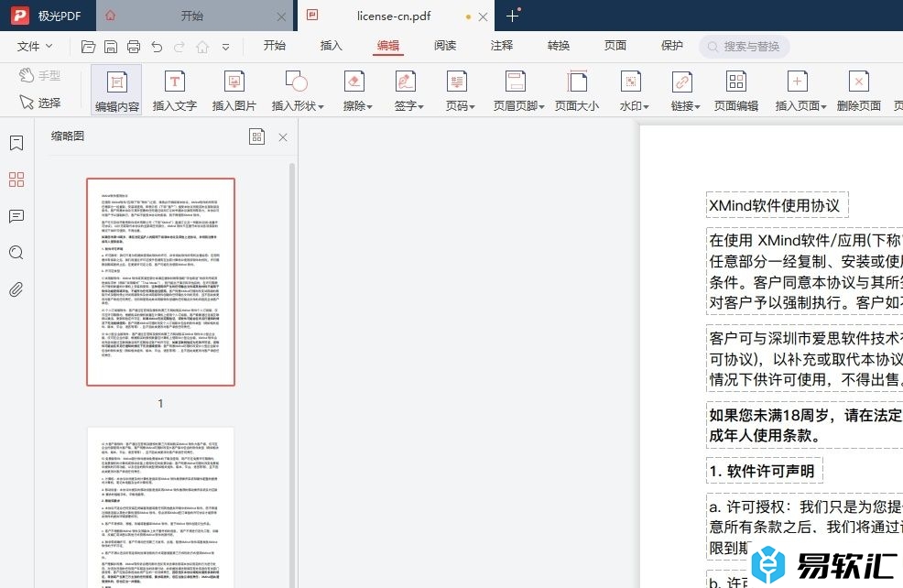This screenshot has height=588, width=903.
Task: Switch to the 注释 ribbon tab
Action: tap(502, 46)
